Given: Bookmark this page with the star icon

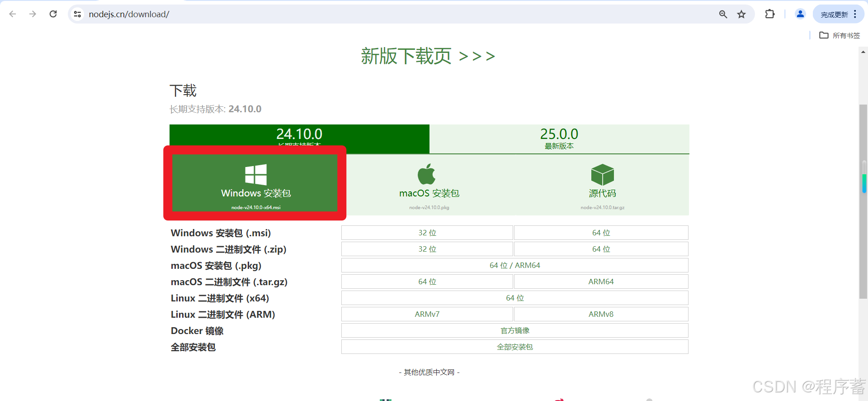Looking at the screenshot, I should 741,14.
